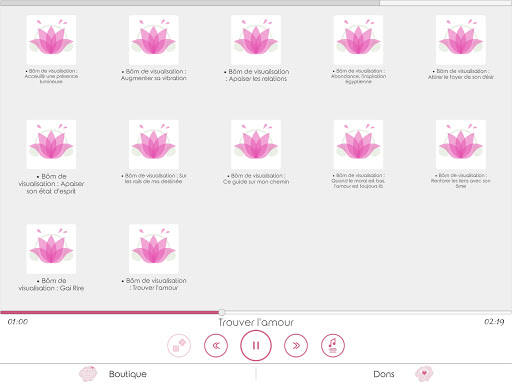This screenshot has height=384, width=512.
Task: Click the label text Quand le moral est bas
Action: point(358,180)
